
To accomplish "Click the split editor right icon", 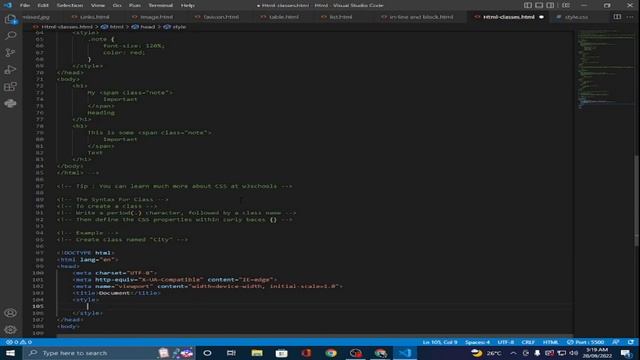I will click(617, 17).
